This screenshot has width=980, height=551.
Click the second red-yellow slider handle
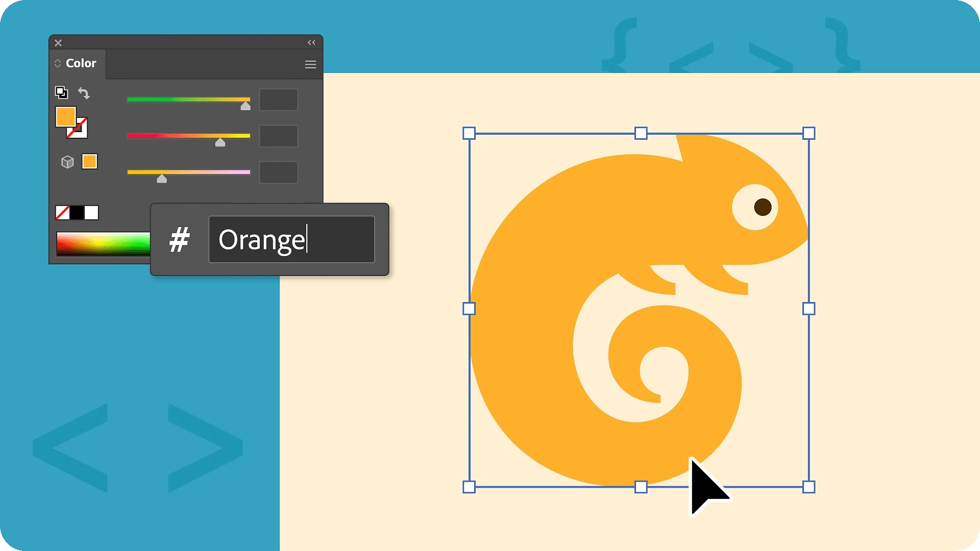click(x=220, y=143)
